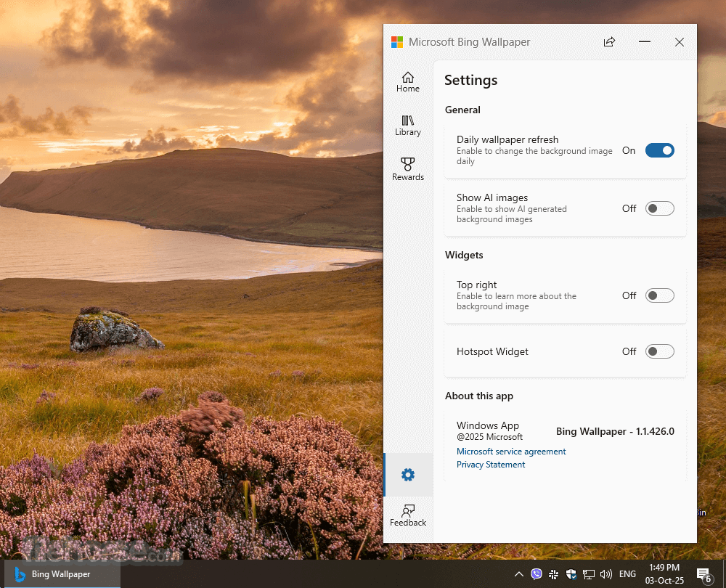Viewport: 726px width, 588px height.
Task: Open the Privacy Statement link
Action: coord(490,465)
